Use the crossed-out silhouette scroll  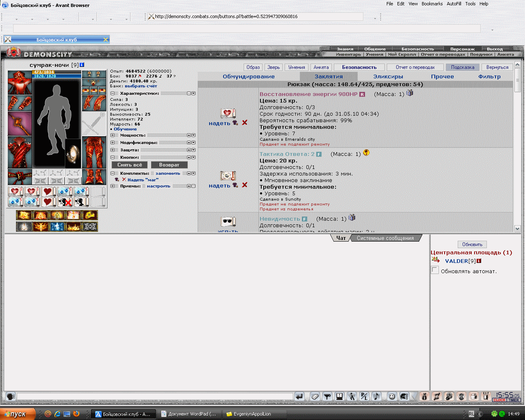tap(66, 202)
